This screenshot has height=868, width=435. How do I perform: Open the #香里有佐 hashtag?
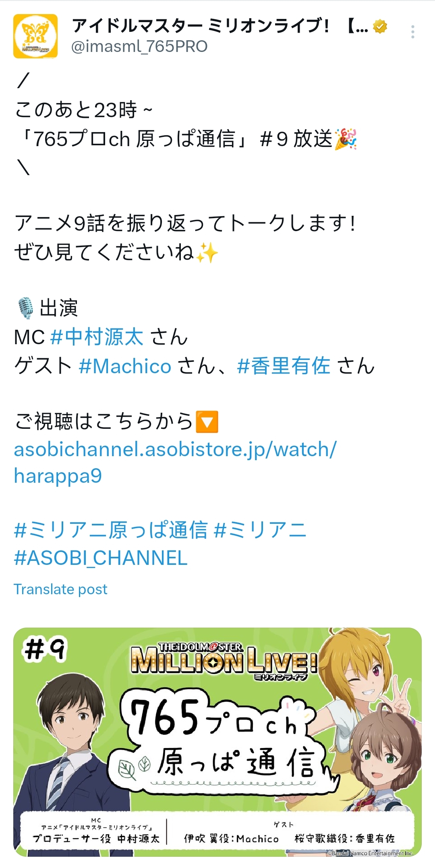coord(284,366)
